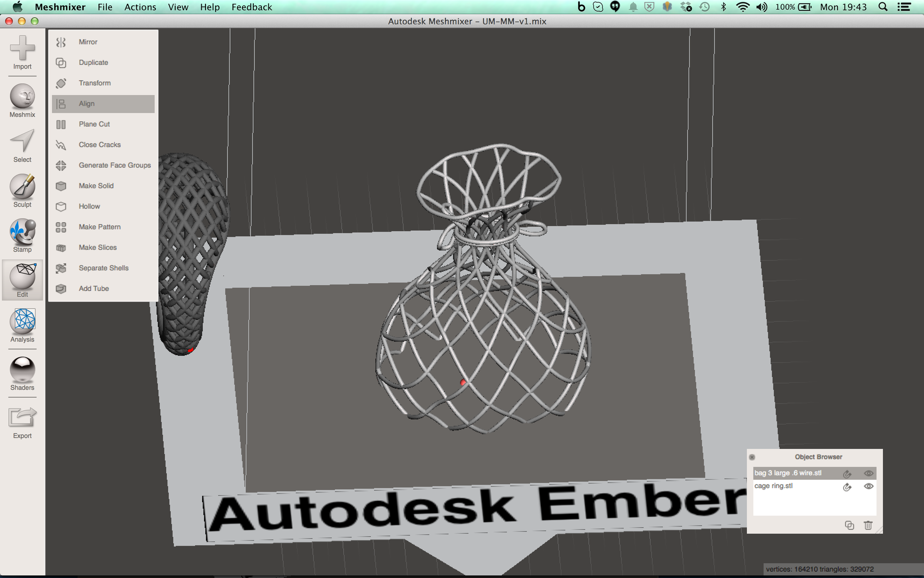Open the File menu
Screen dimensions: 924x578
[x=105, y=7]
